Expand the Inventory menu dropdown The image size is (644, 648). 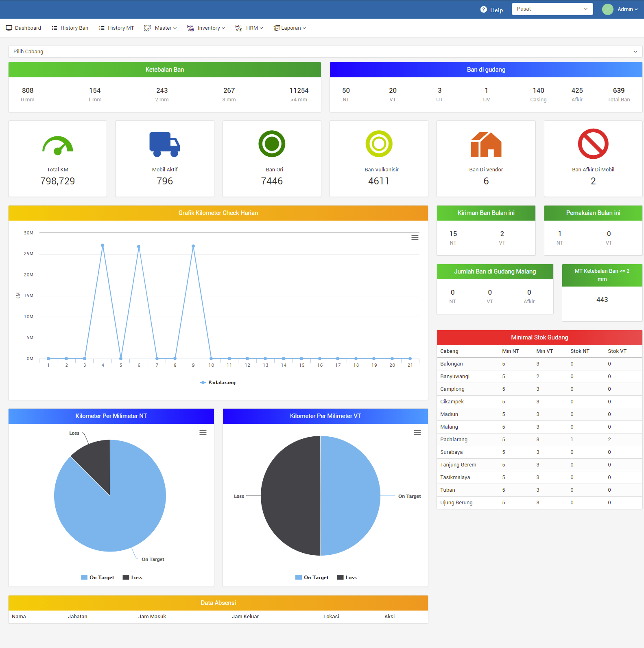206,28
